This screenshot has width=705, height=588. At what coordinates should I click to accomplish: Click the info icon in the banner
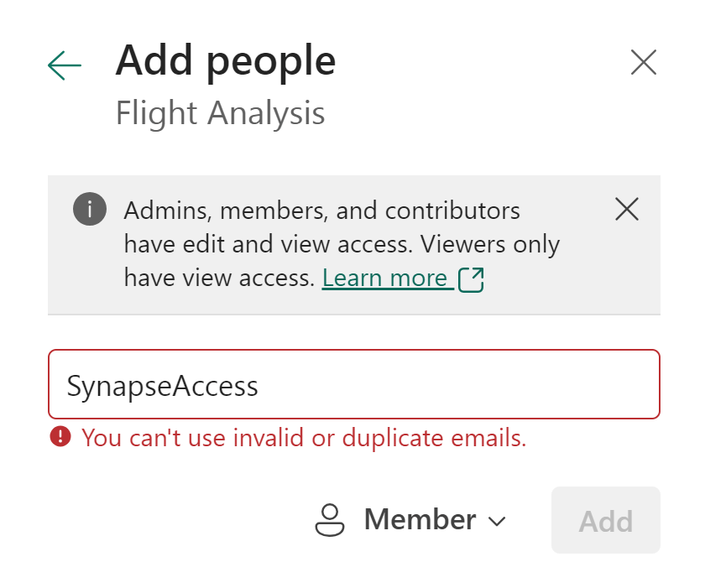pos(90,208)
